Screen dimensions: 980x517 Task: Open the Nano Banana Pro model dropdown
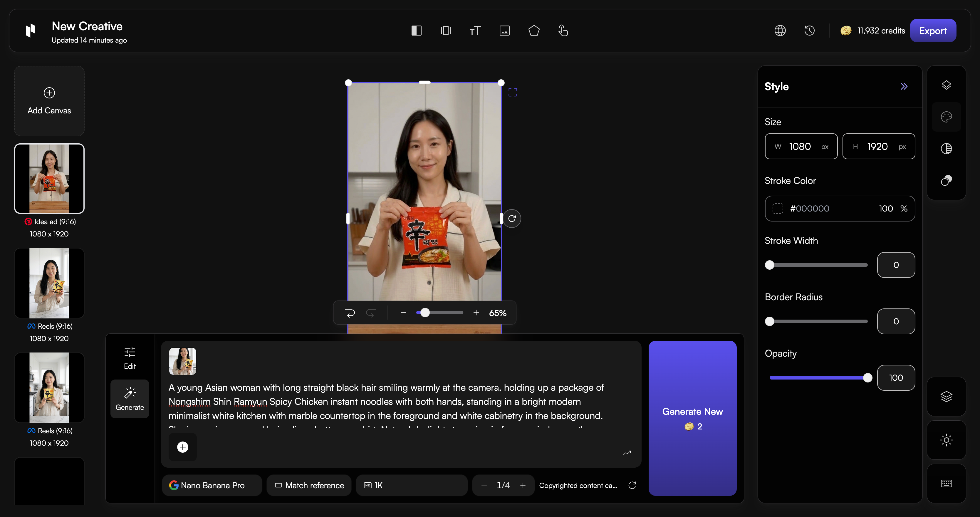[212, 485]
